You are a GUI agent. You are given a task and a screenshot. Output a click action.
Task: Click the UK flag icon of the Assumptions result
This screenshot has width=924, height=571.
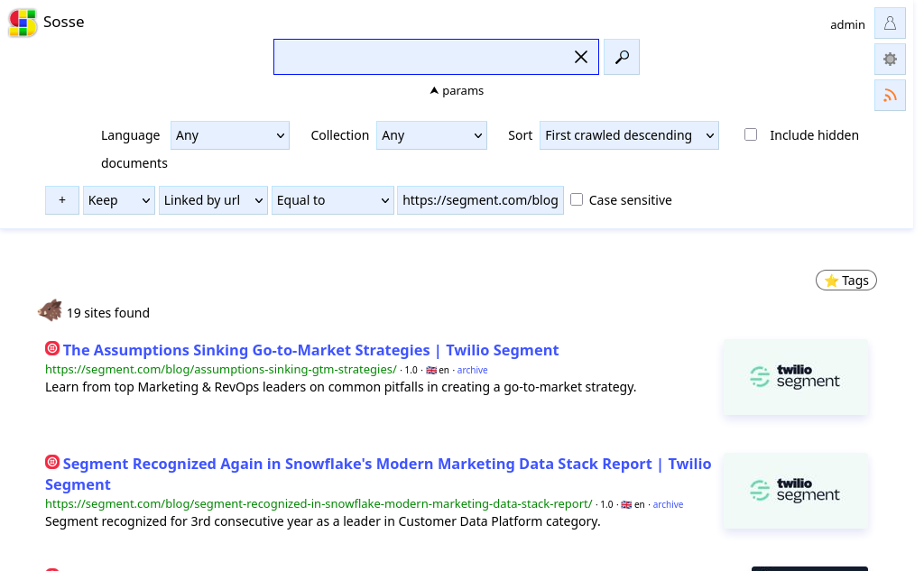(x=431, y=371)
